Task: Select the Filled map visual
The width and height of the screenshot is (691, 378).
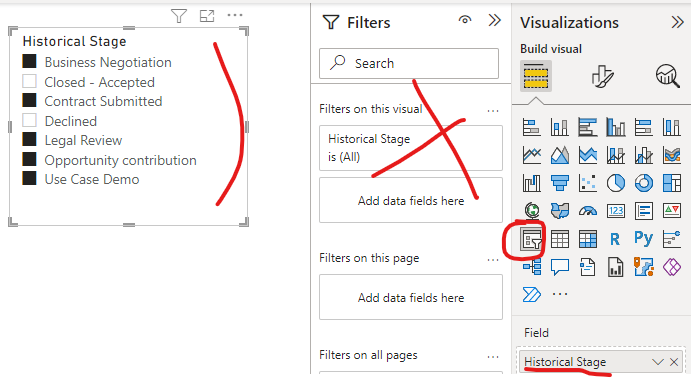Action: pyautogui.click(x=559, y=211)
